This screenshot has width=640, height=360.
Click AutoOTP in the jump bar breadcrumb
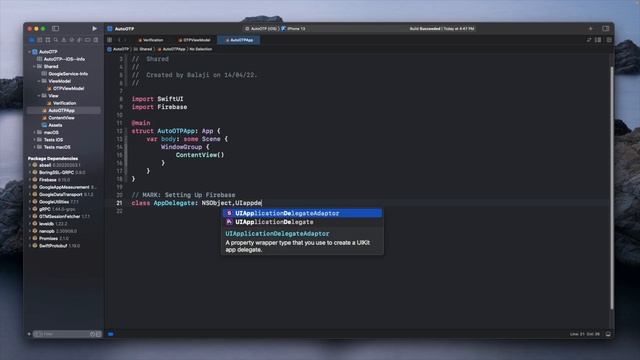click(118, 49)
